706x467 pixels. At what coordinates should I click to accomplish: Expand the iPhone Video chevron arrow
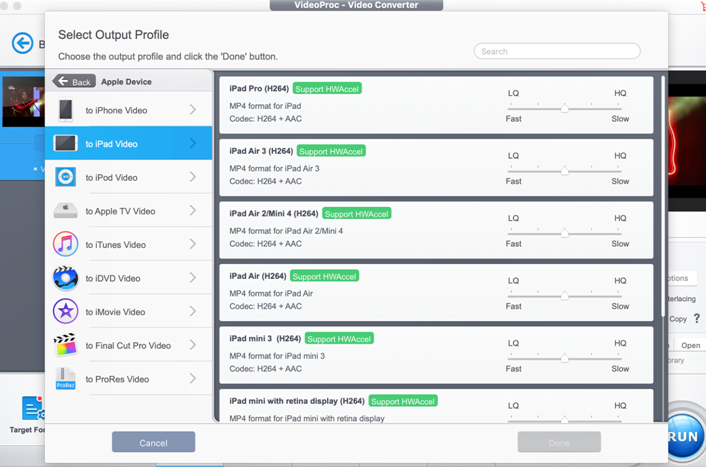pos(193,110)
